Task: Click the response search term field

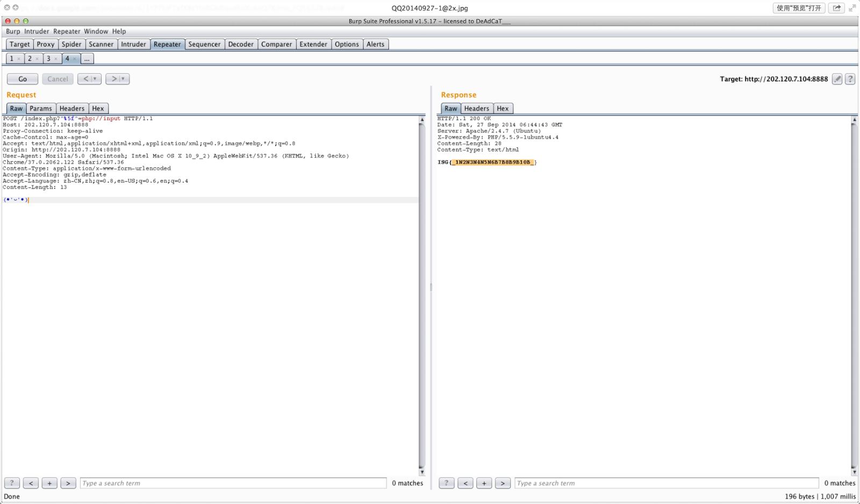Action: (x=666, y=483)
